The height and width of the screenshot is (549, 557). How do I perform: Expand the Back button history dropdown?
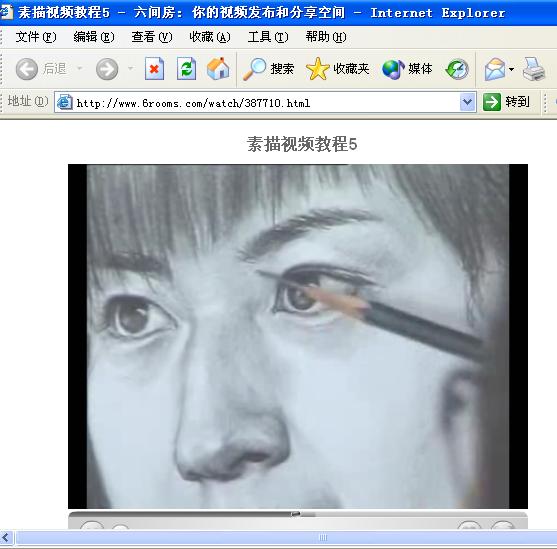point(80,68)
